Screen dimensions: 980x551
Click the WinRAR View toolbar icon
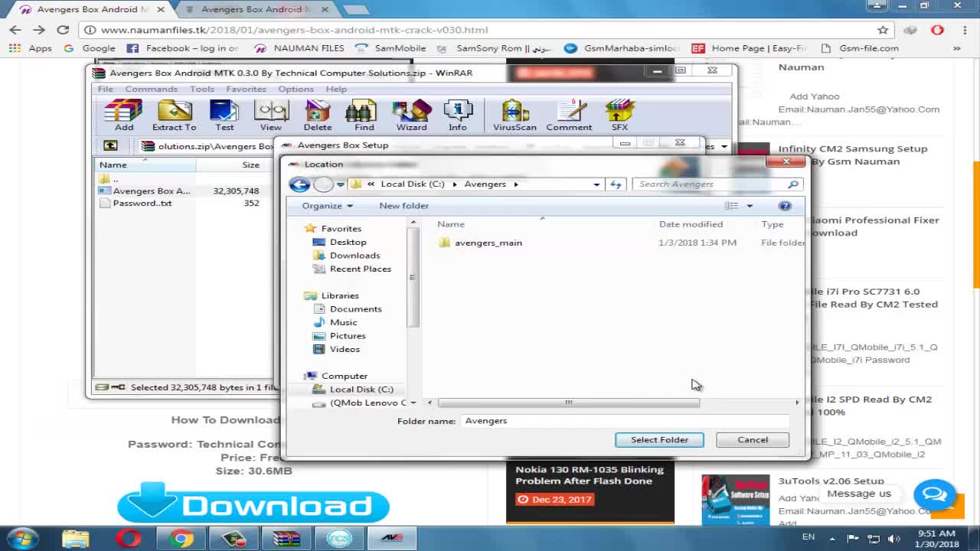[270, 115]
